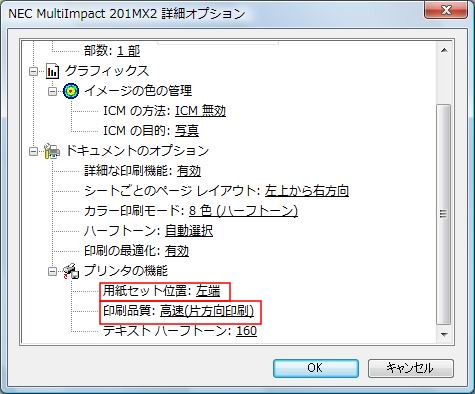Click the ドキュメントのオプション tree label
The height and width of the screenshot is (394, 475).
pyautogui.click(x=137, y=151)
